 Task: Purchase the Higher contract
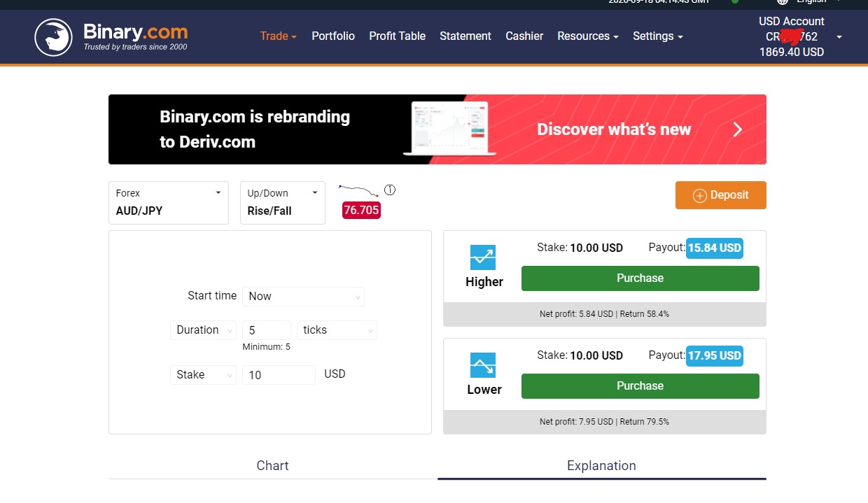pos(640,278)
